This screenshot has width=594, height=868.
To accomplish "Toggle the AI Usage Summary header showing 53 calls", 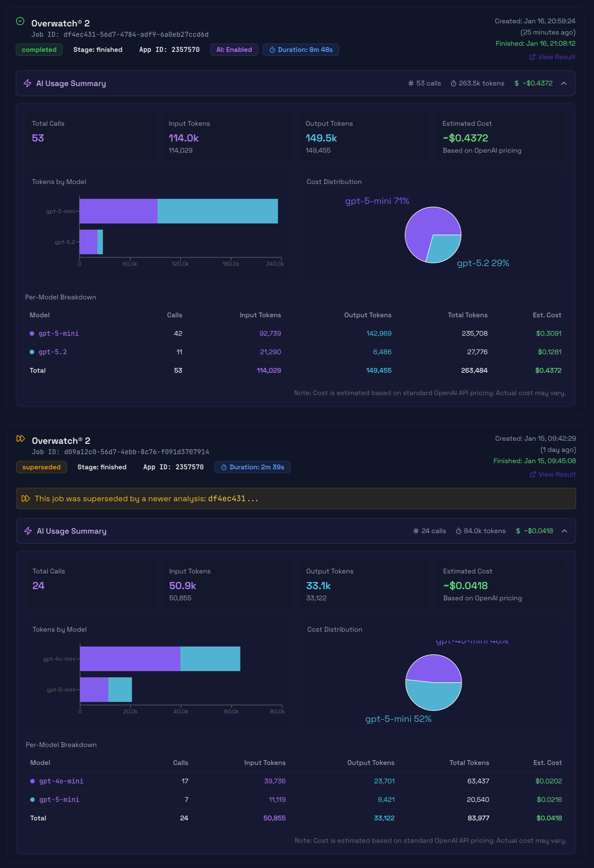I will coord(295,83).
